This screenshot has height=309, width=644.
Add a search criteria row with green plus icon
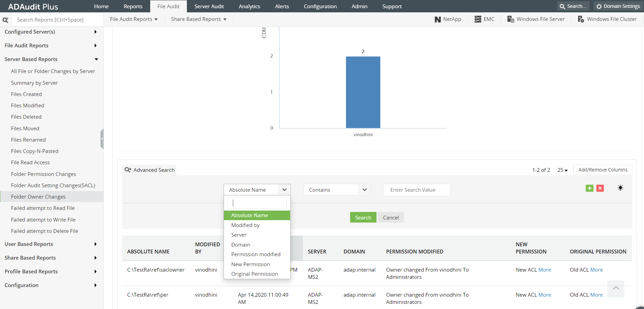[589, 188]
